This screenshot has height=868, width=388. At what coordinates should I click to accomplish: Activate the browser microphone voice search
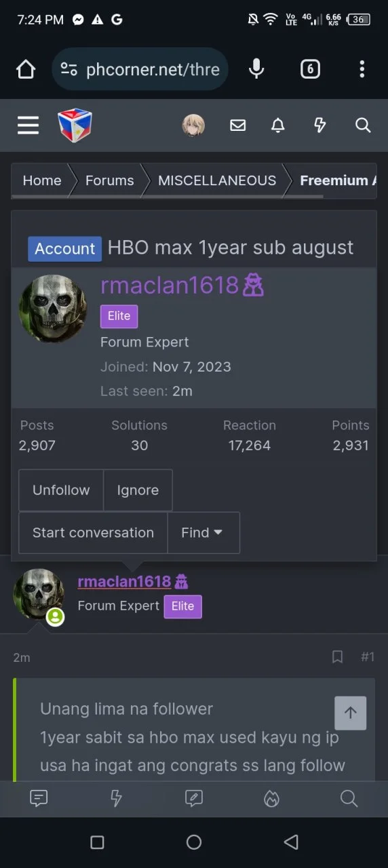[256, 68]
